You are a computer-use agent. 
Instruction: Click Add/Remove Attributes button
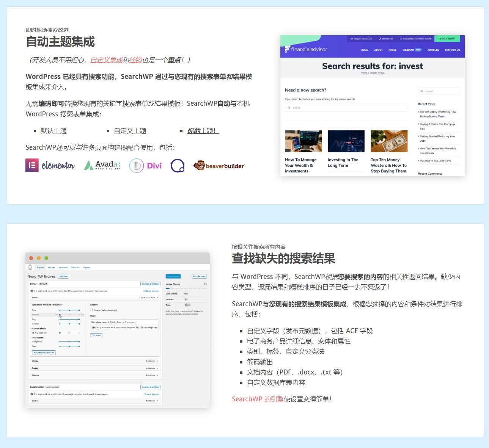44,352
